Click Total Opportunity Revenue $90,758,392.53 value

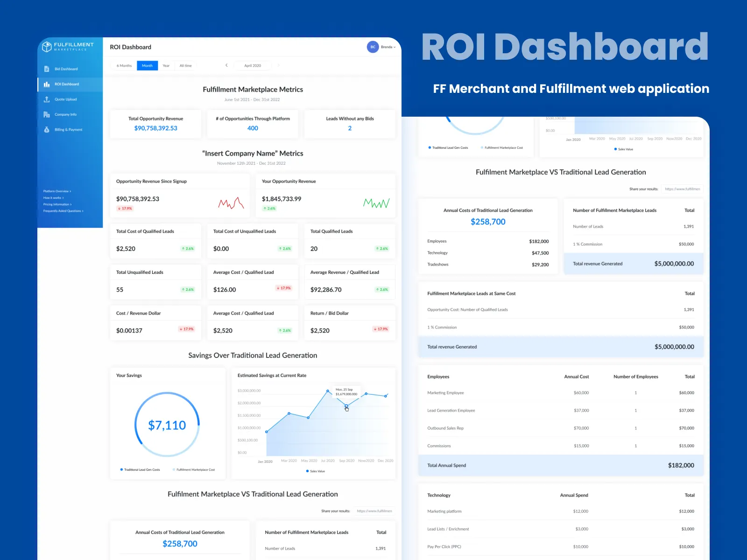[x=155, y=128]
